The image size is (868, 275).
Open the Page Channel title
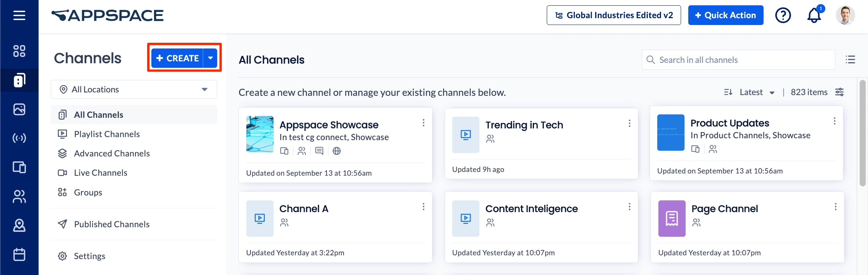pyautogui.click(x=724, y=209)
